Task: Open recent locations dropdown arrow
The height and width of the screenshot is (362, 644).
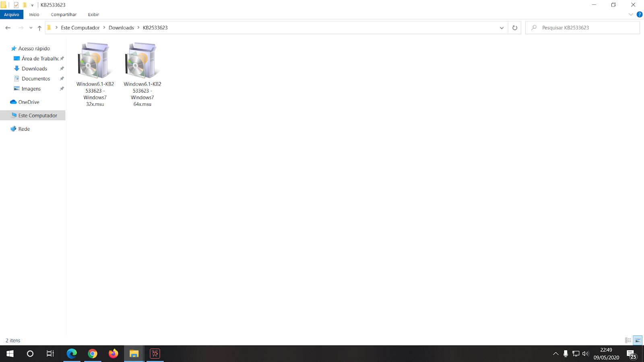Action: click(x=31, y=28)
